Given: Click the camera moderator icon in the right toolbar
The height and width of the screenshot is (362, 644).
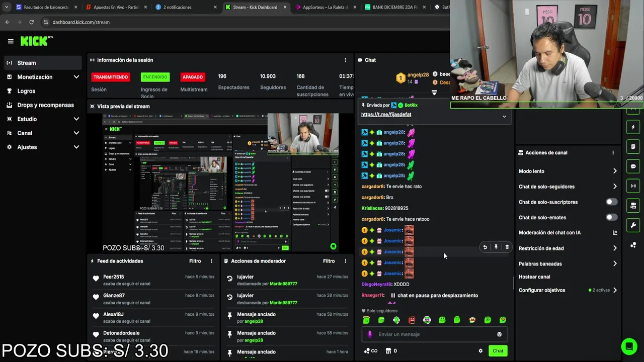Looking at the screenshot, I should (633, 206).
